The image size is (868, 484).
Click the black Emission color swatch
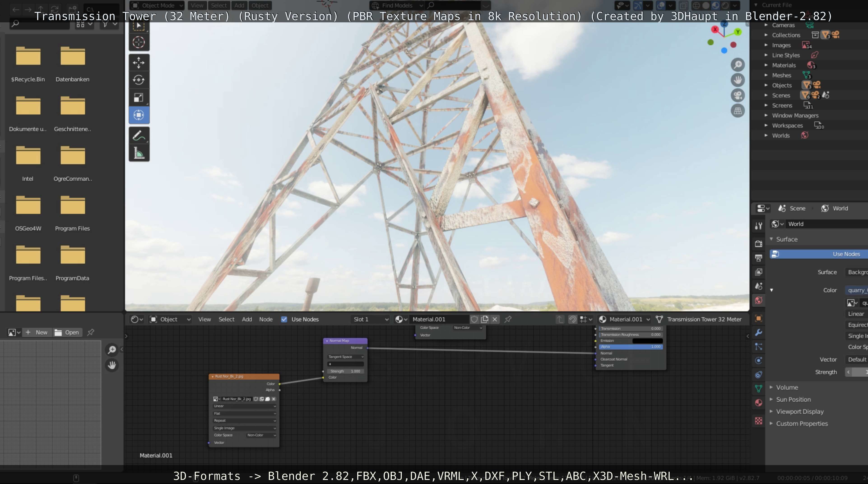coord(647,341)
